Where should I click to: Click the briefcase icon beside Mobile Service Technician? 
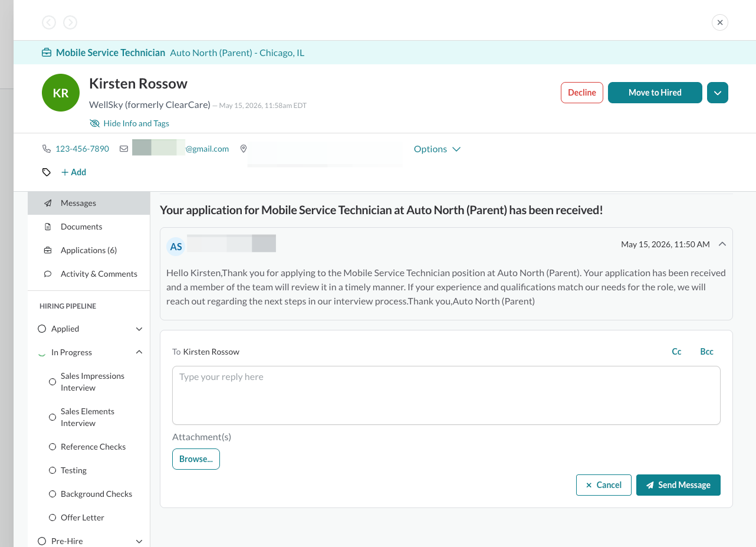tap(47, 53)
